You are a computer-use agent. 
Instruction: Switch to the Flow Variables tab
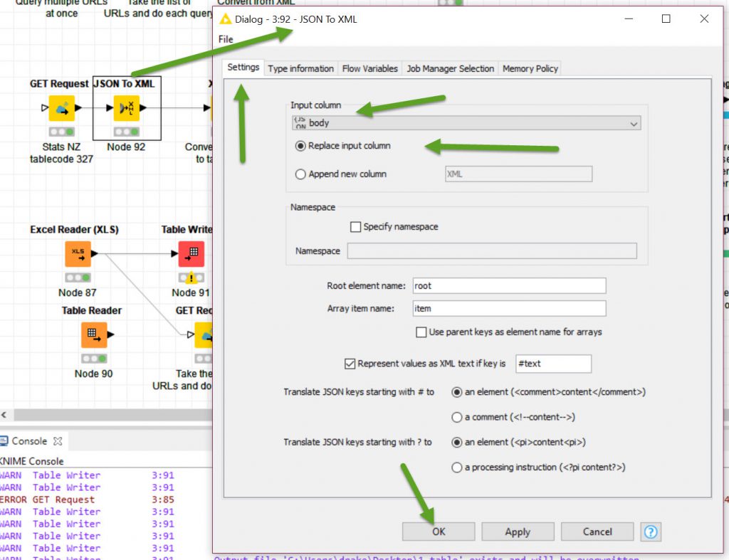(369, 68)
